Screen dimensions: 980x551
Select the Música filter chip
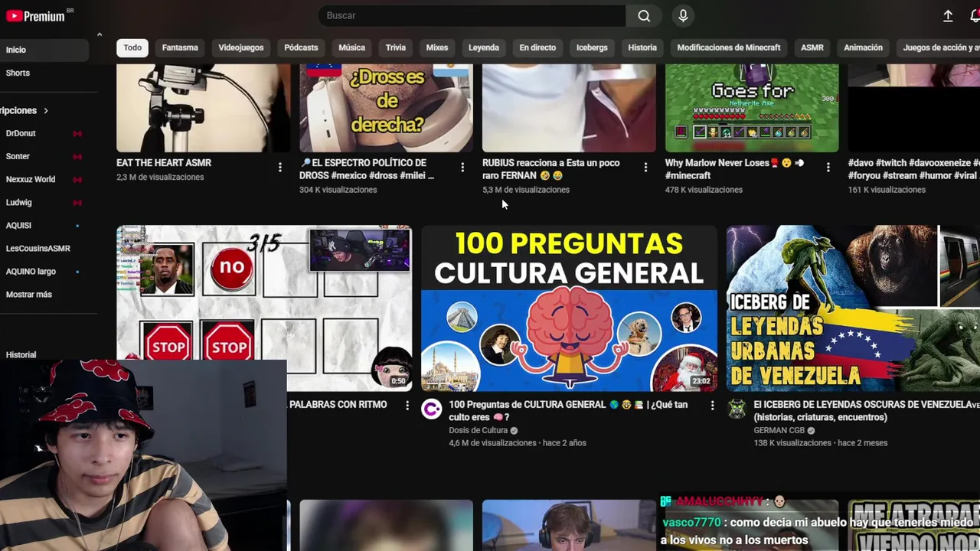(352, 47)
